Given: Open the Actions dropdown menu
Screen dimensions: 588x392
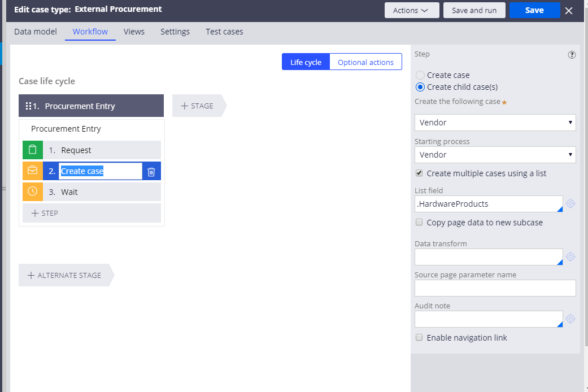Looking at the screenshot, I should tap(411, 10).
